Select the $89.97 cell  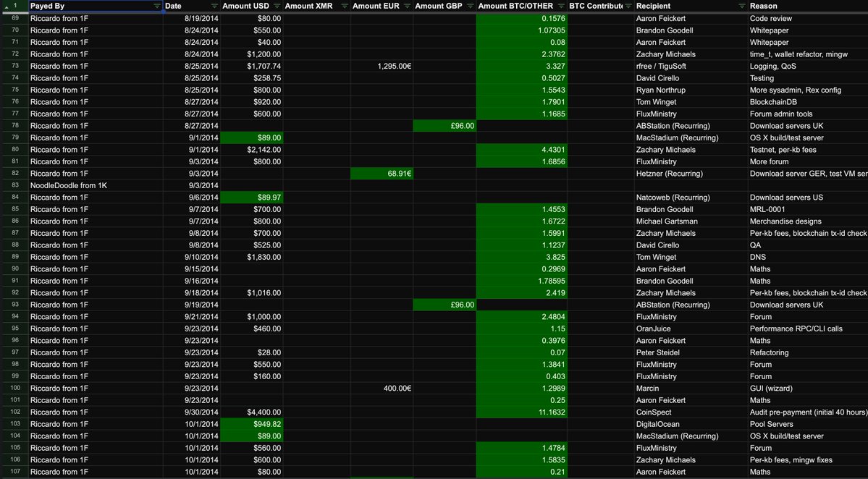(x=251, y=198)
